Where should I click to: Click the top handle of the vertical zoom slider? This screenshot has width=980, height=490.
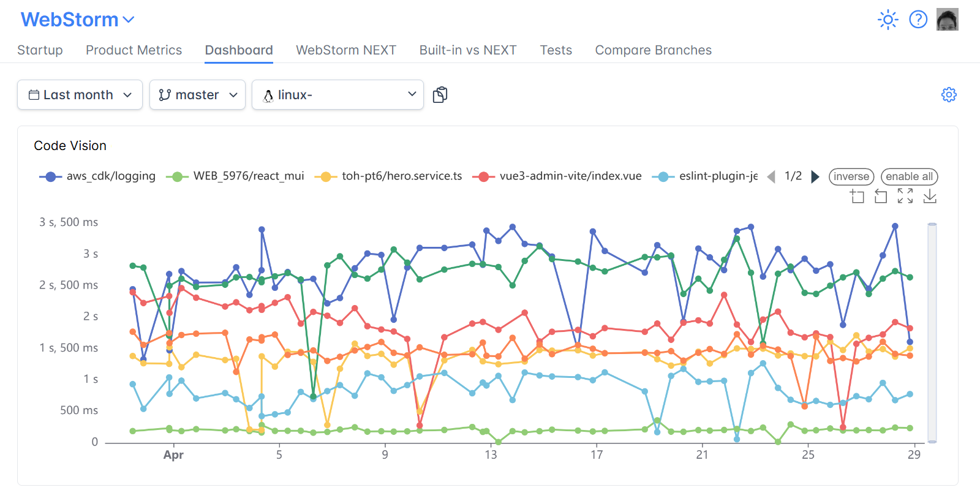(932, 224)
